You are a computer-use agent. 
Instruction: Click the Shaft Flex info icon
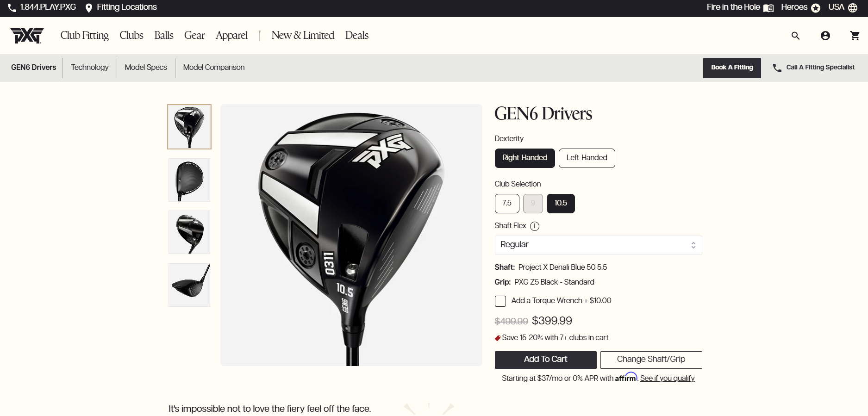(x=535, y=226)
